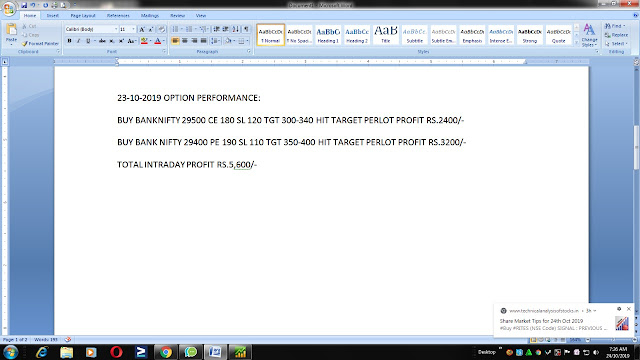Image resolution: width=640 pixels, height=360 pixels.
Task: Click the Replace button
Action: pyautogui.click(x=616, y=35)
